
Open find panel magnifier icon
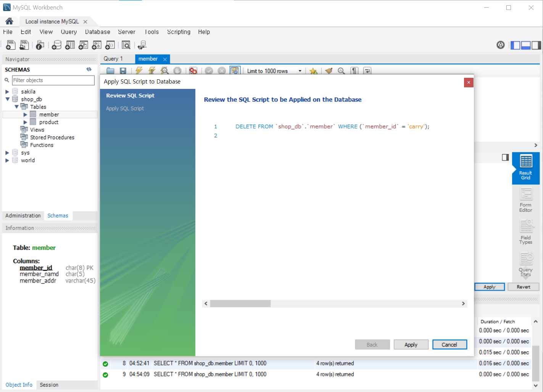tap(342, 71)
